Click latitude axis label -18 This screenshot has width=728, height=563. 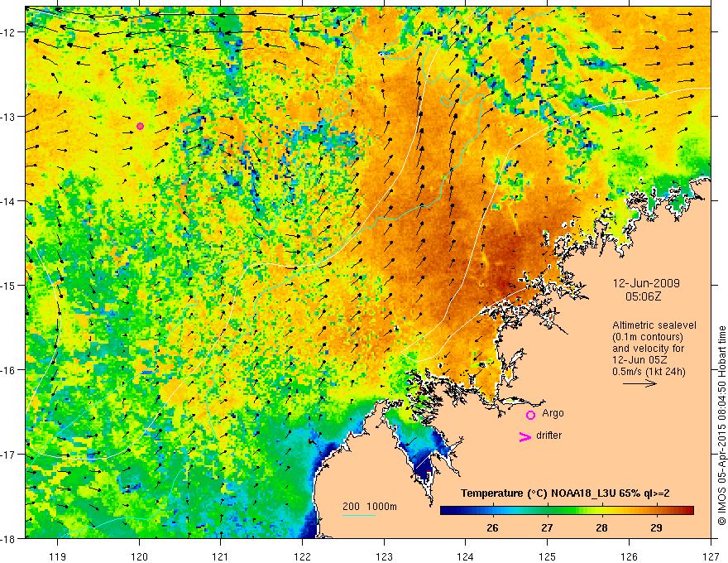pos(9,538)
